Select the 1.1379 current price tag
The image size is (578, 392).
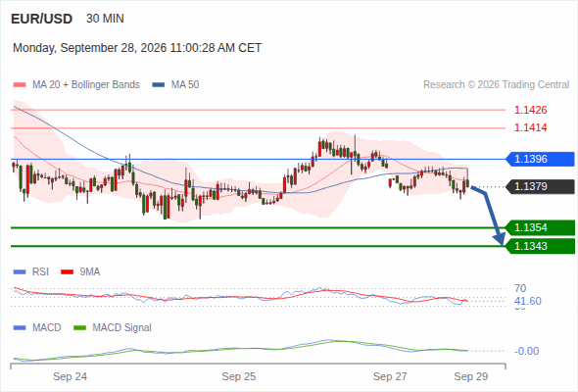[x=540, y=186]
